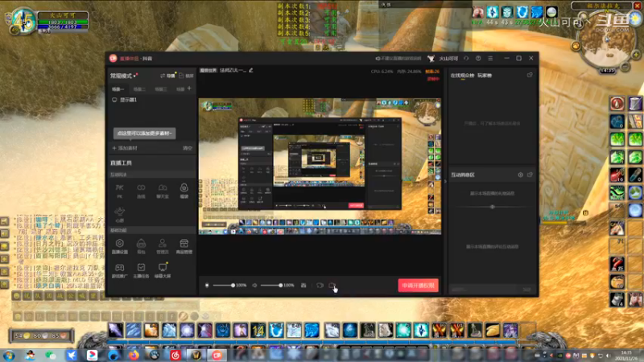The height and width of the screenshot is (362, 644).
Task: Open the 管理员 administrator tool
Action: point(163,246)
